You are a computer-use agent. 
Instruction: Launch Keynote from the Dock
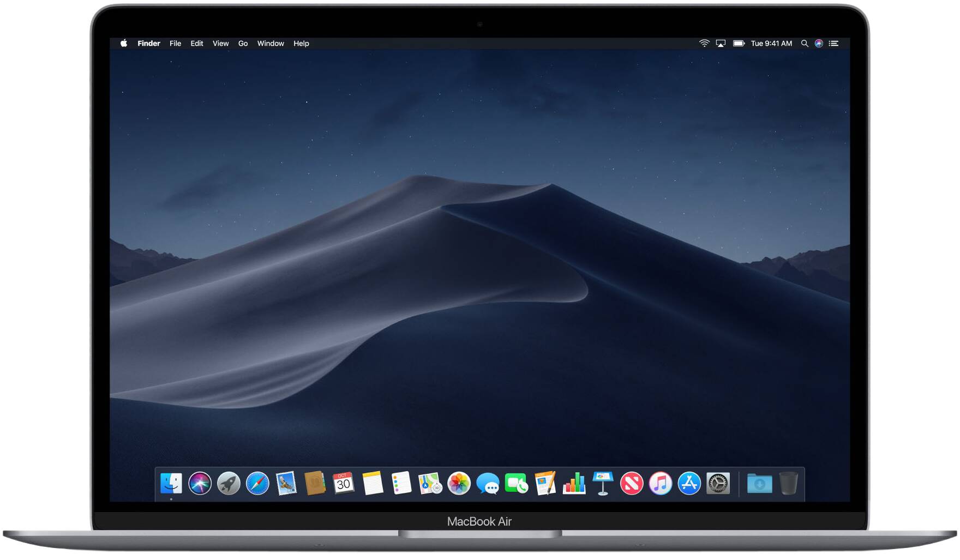tap(603, 484)
